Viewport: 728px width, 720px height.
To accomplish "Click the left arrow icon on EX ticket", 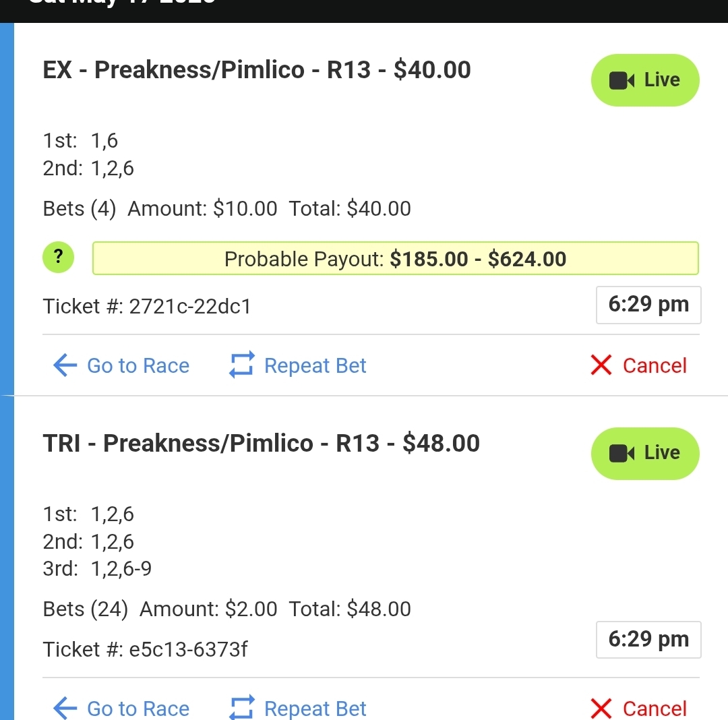I will point(65,365).
